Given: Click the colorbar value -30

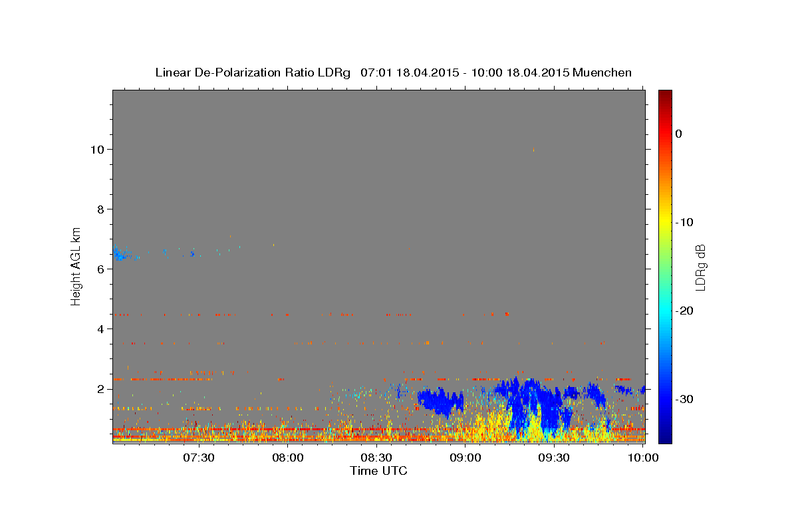Looking at the screenshot, I should (685, 399).
